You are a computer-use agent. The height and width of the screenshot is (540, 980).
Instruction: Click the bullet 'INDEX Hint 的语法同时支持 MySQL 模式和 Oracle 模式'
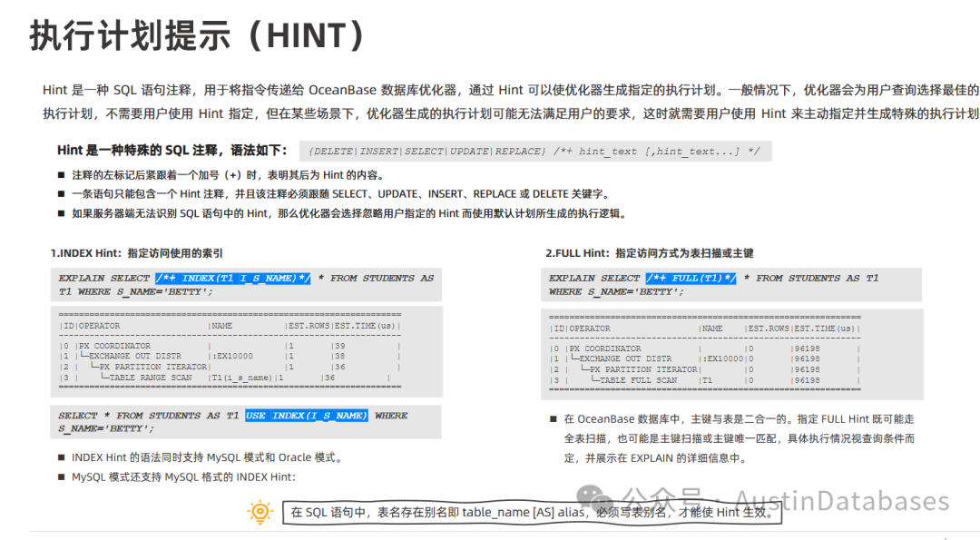(208, 457)
